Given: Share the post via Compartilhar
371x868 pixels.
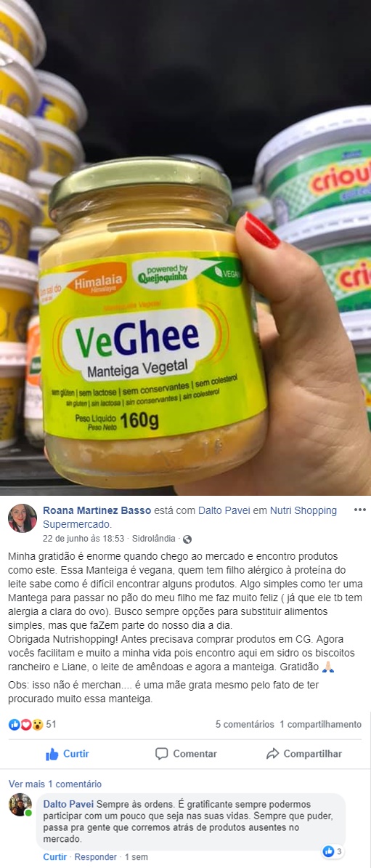Looking at the screenshot, I should 304,753.
